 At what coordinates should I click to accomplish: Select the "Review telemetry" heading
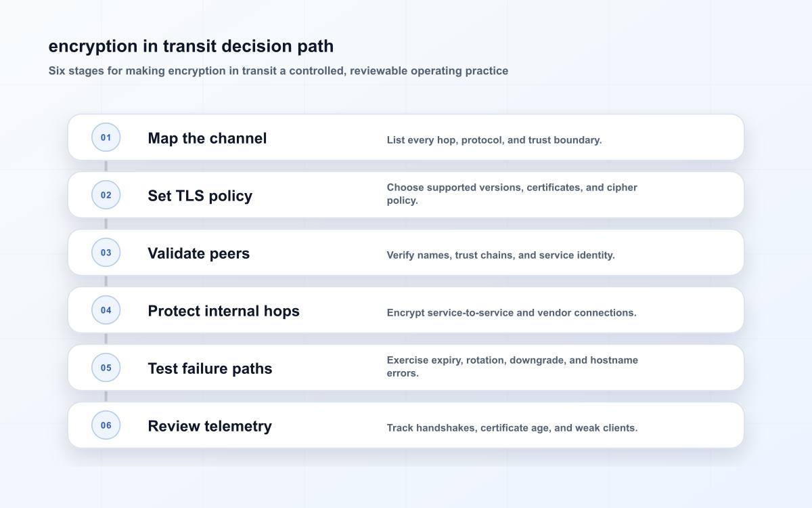[x=210, y=426]
